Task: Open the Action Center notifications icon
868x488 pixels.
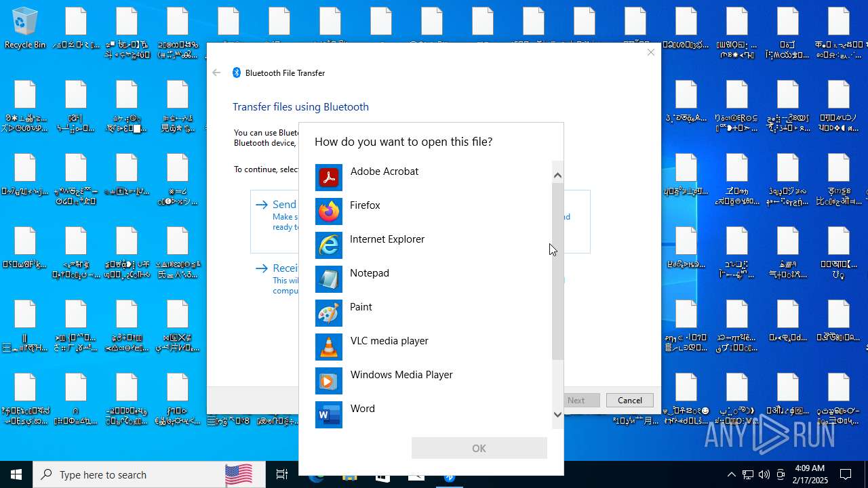Action: [x=846, y=474]
